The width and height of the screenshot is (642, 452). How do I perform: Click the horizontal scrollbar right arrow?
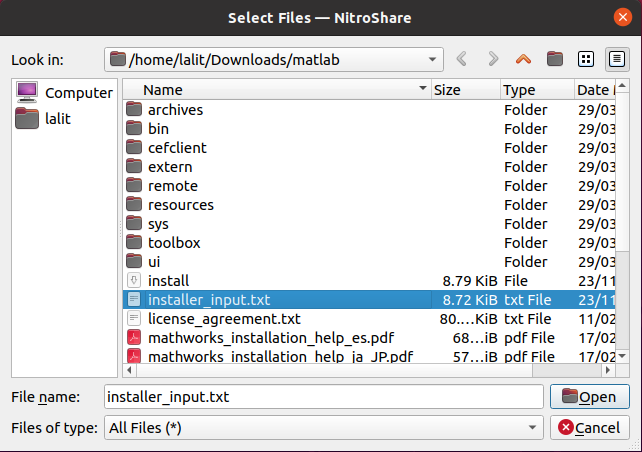click(x=608, y=370)
